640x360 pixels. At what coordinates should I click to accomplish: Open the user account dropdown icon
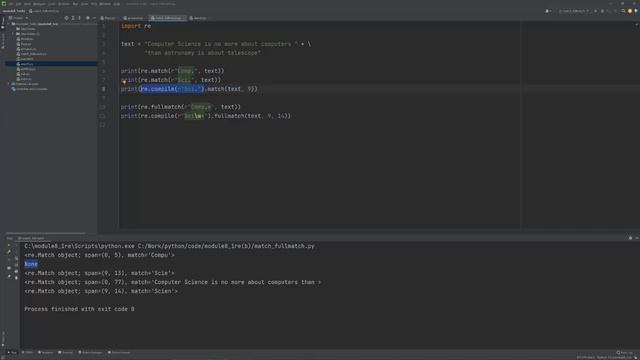[548, 11]
